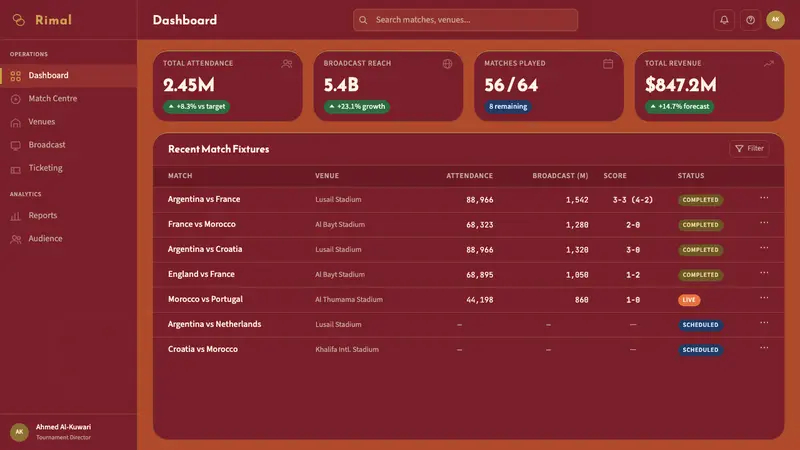The image size is (800, 450).
Task: Click the Broadcast Reach globe icon
Action: (447, 64)
